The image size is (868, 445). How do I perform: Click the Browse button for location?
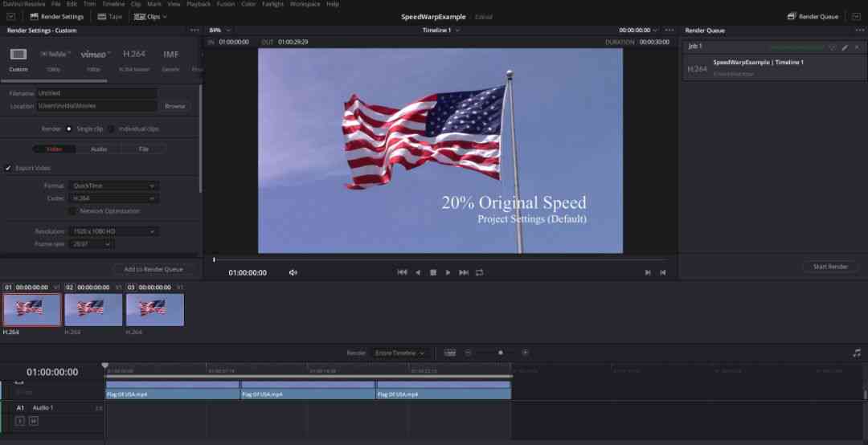pos(175,106)
